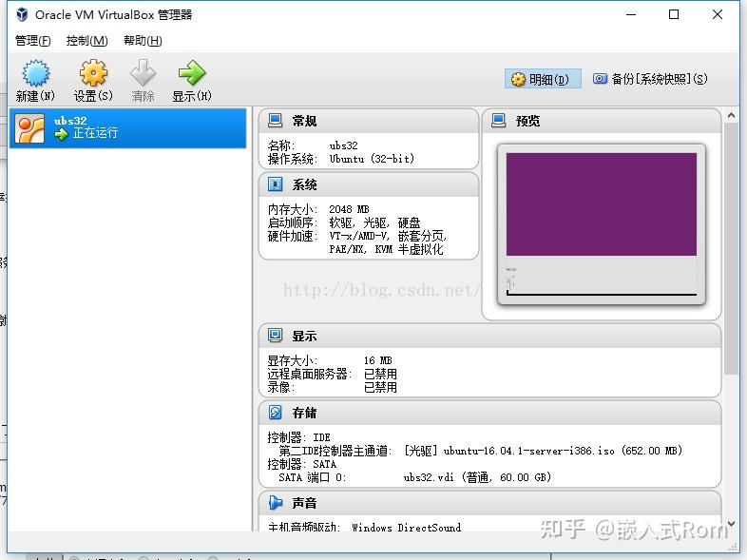Click the ubuntu-16.04.1-server-i386.iso optical drive entry
The image size is (747, 560).
[543, 451]
